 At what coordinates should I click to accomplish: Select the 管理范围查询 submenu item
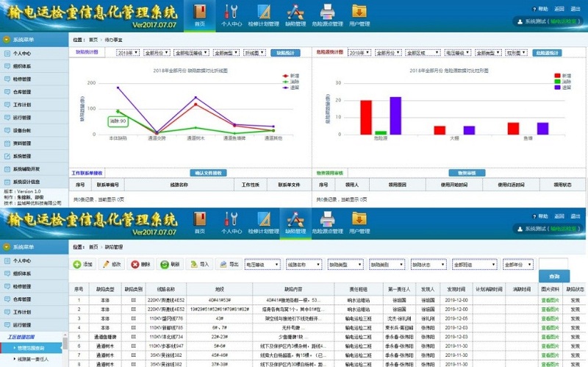click(31, 347)
